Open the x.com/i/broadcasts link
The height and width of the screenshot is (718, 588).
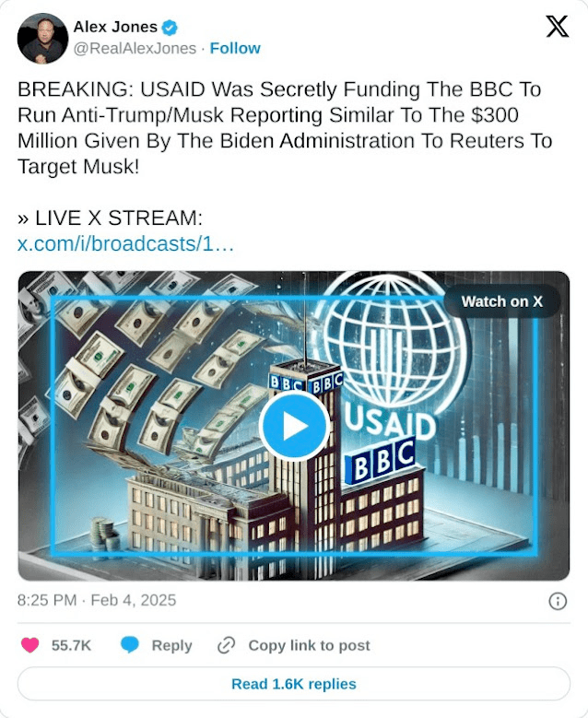pyautogui.click(x=125, y=244)
